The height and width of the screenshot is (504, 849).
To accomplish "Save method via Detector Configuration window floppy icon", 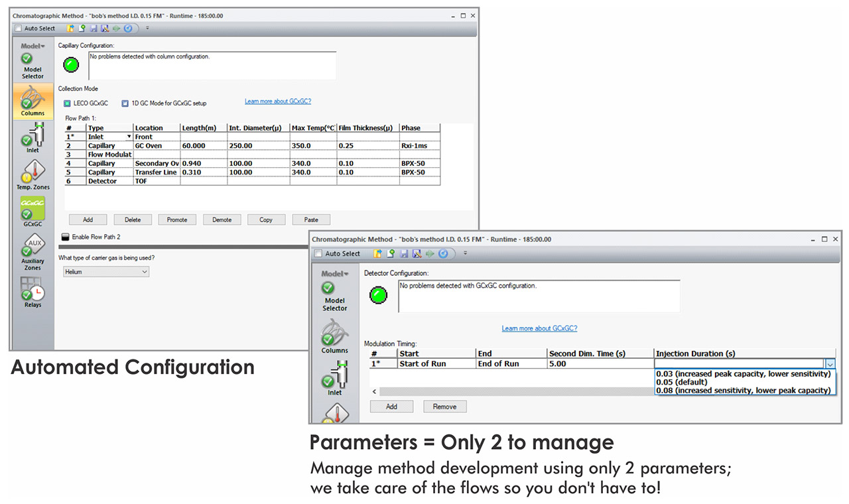I will (x=404, y=253).
